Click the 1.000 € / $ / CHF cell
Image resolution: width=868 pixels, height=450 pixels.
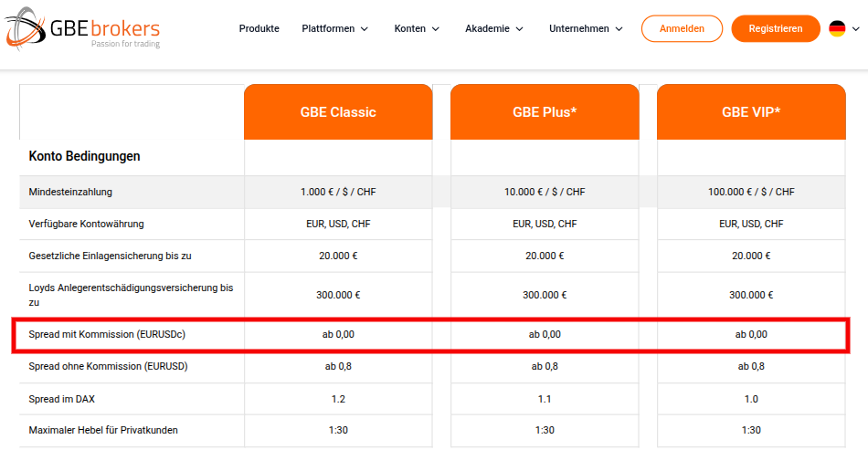coord(338,192)
